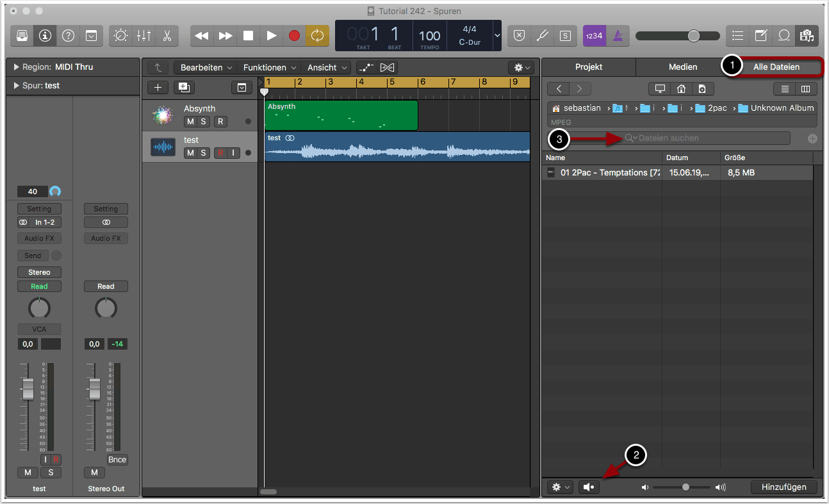829x504 pixels.
Task: Mute the Absynth track
Action: coord(190,122)
